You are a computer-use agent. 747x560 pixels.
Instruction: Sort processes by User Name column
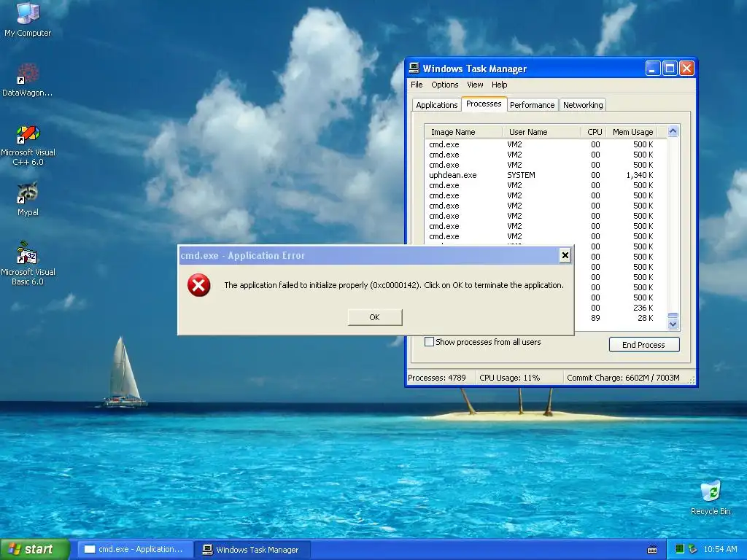tap(541, 132)
